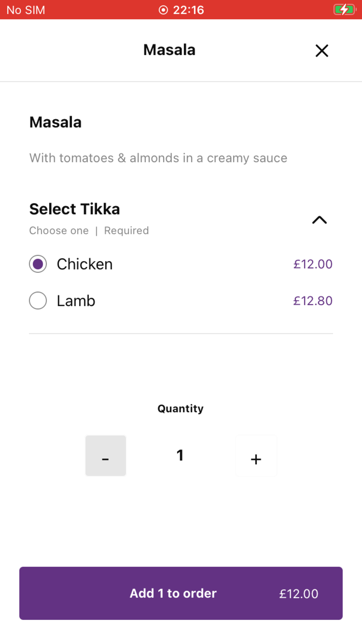
Task: Increase quantity with the plus button
Action: point(256,456)
